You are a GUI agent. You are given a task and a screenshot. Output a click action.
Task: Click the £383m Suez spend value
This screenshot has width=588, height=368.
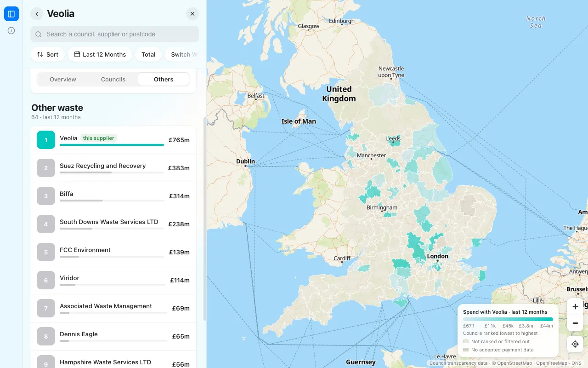[179, 168]
